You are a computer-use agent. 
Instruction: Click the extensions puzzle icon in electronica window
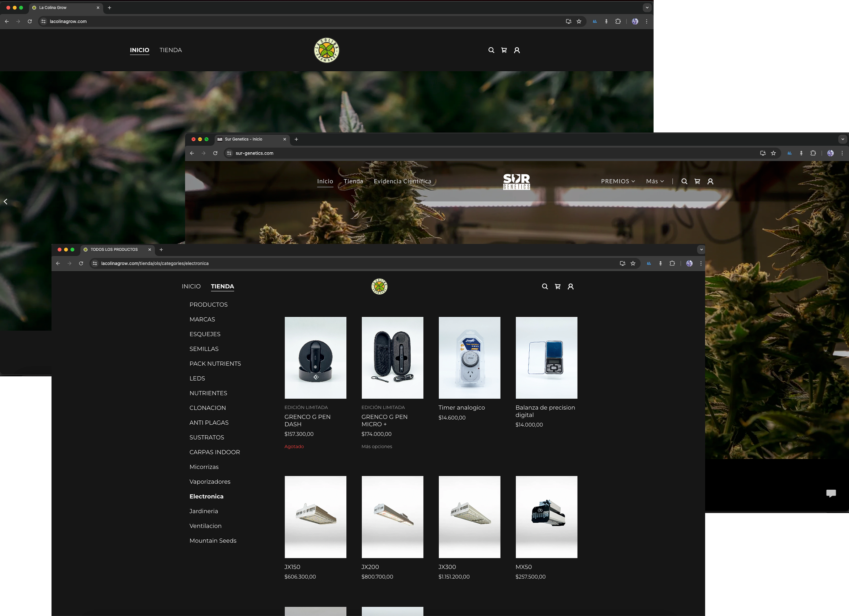pos(672,263)
